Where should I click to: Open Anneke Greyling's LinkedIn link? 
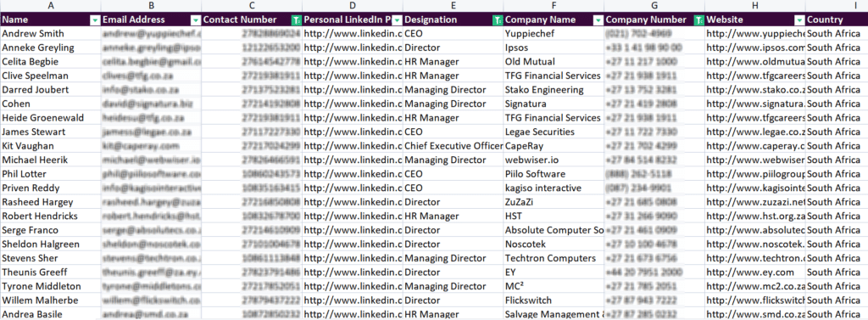click(353, 48)
